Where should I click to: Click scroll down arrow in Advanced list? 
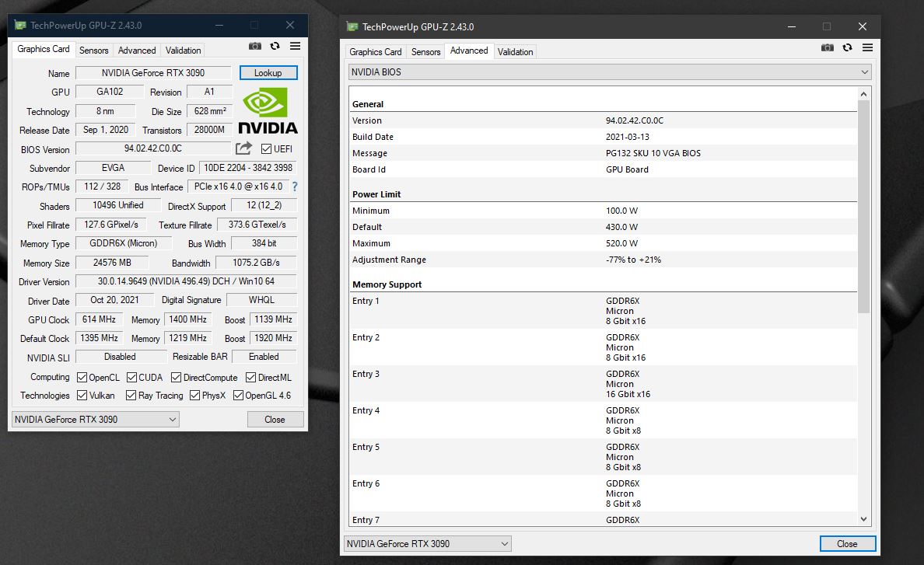coord(863,519)
